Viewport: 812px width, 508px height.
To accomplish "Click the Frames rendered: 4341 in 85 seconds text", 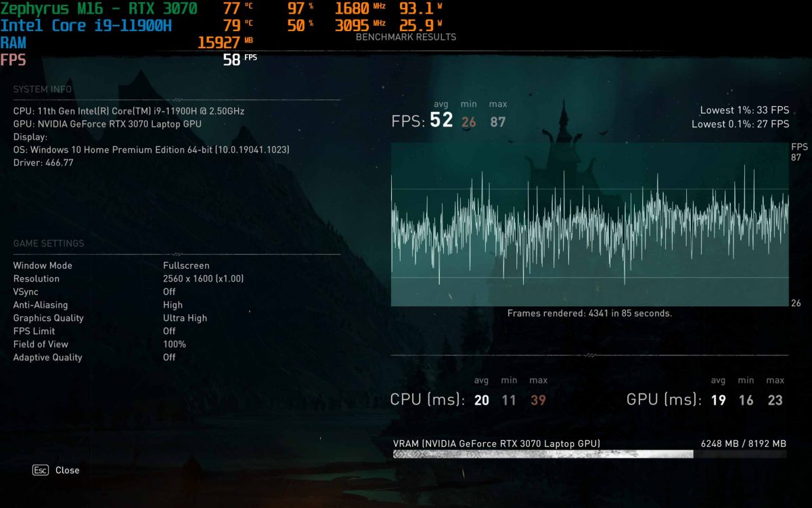I will coord(589,314).
